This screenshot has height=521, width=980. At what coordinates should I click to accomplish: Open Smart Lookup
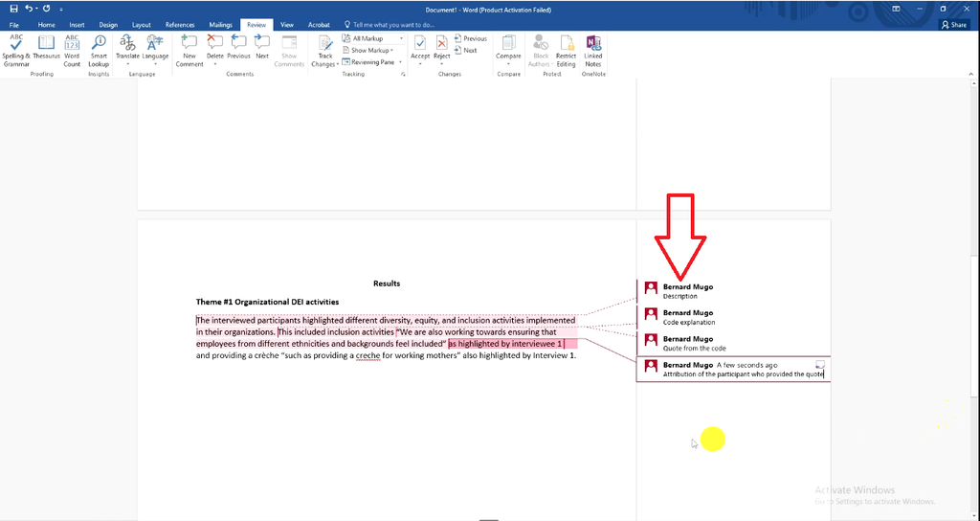coord(99,52)
